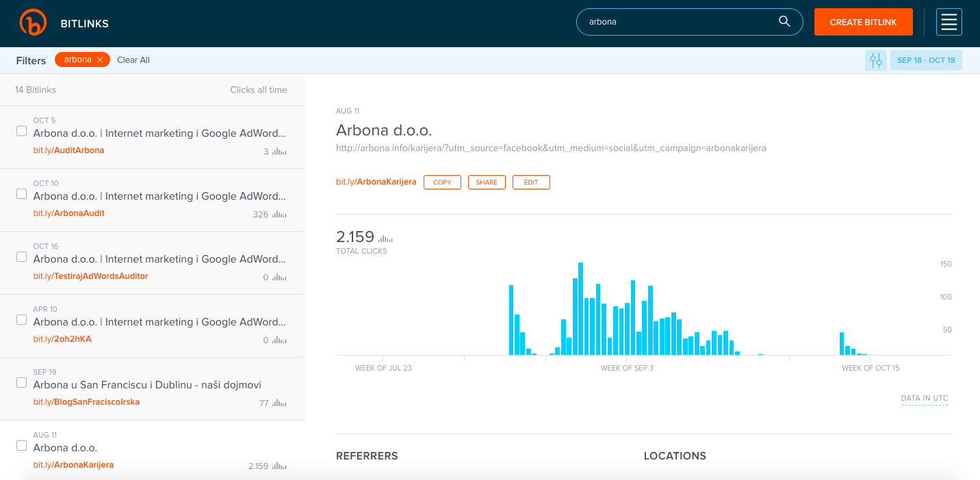This screenshot has height=480, width=980.
Task: Click the CREATE BITLINK button
Action: tap(863, 22)
